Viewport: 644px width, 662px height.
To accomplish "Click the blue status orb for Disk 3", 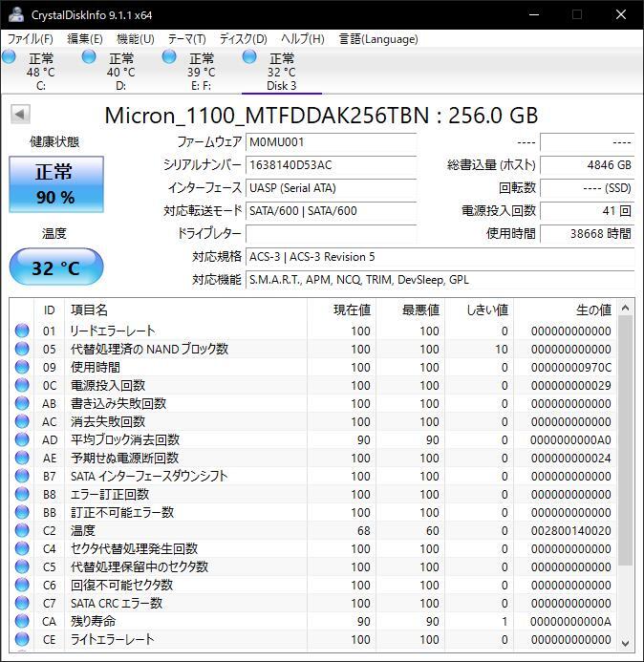I will [x=249, y=56].
